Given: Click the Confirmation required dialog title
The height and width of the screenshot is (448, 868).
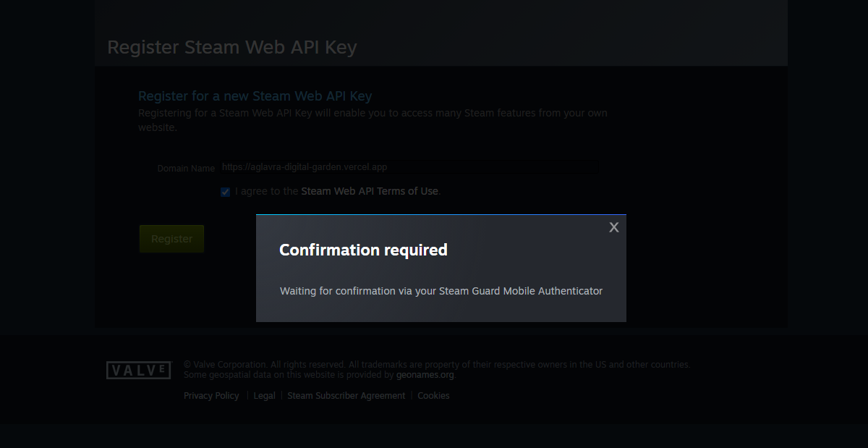Looking at the screenshot, I should tap(364, 250).
